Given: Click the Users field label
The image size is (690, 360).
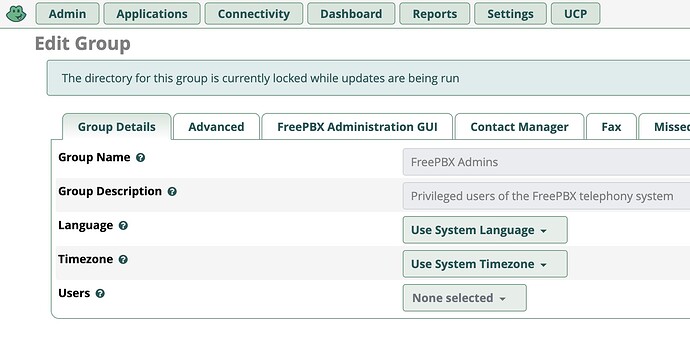Looking at the screenshot, I should [74, 293].
